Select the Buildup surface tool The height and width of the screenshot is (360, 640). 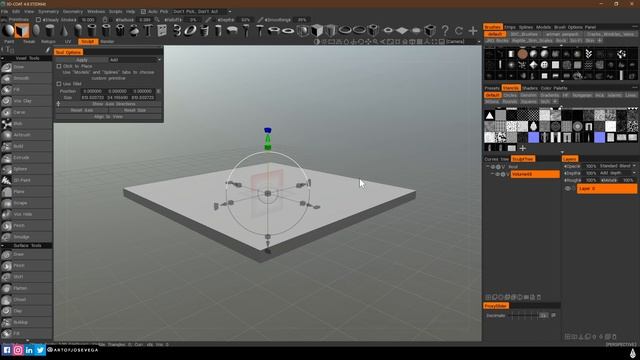(26, 322)
